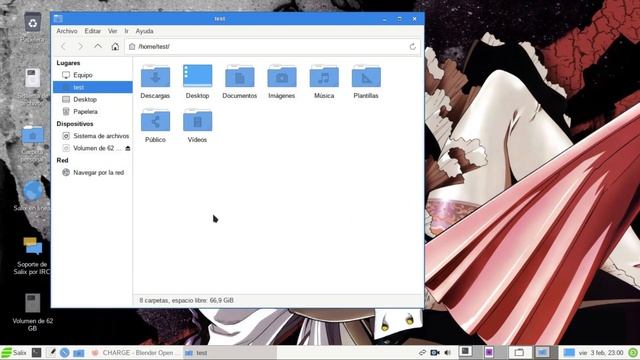Click the home folder toolbar icon

pyautogui.click(x=115, y=47)
